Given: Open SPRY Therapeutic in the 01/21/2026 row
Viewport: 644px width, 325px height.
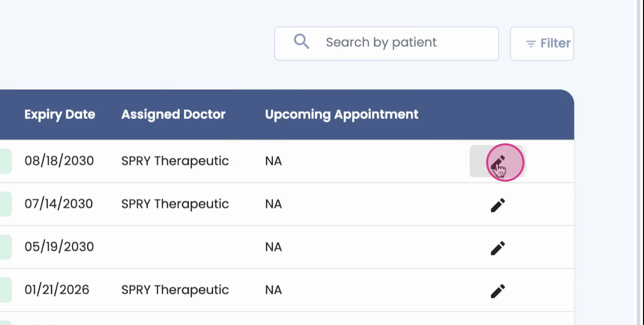Looking at the screenshot, I should click(175, 290).
